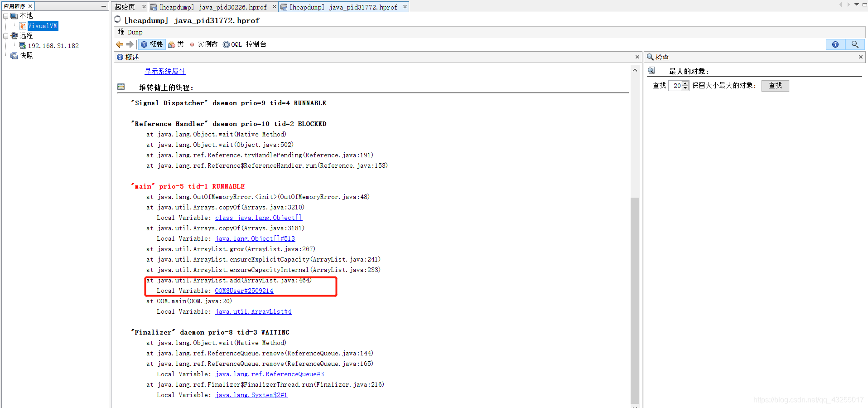868x408 pixels.
Task: Collapse the 本地 local tree node
Action: pos(6,16)
